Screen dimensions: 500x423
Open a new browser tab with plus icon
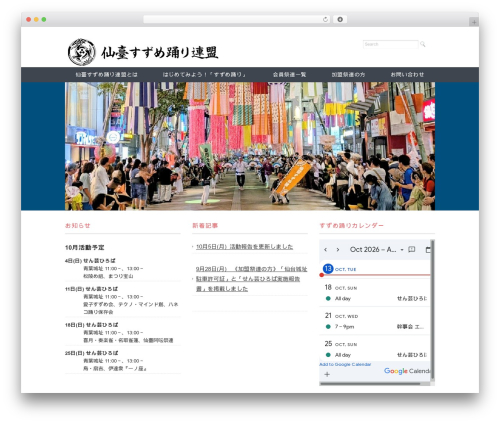click(x=474, y=22)
